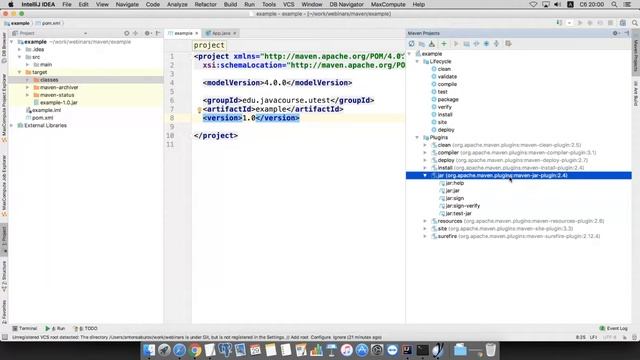Expand the compiler plugin node
640x360 pixels.
pyautogui.click(x=425, y=153)
